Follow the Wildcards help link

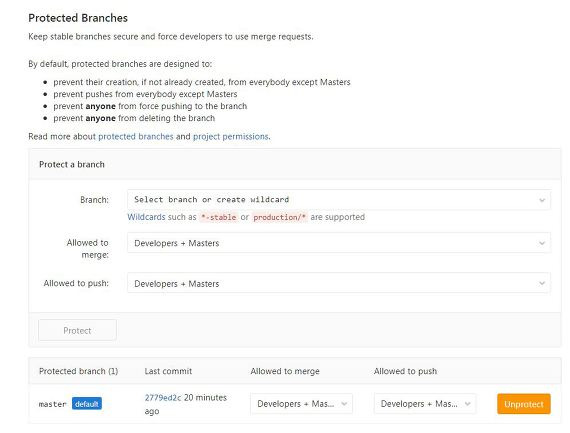coord(146,217)
